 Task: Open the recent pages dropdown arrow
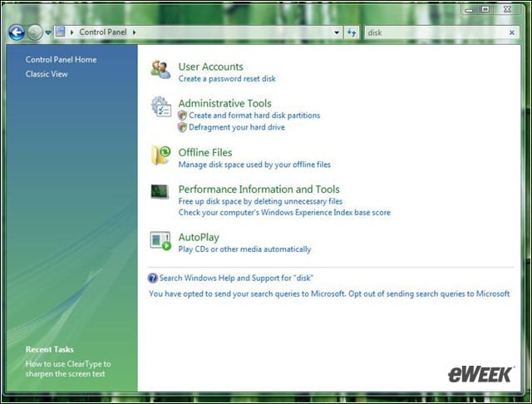pyautogui.click(x=48, y=32)
